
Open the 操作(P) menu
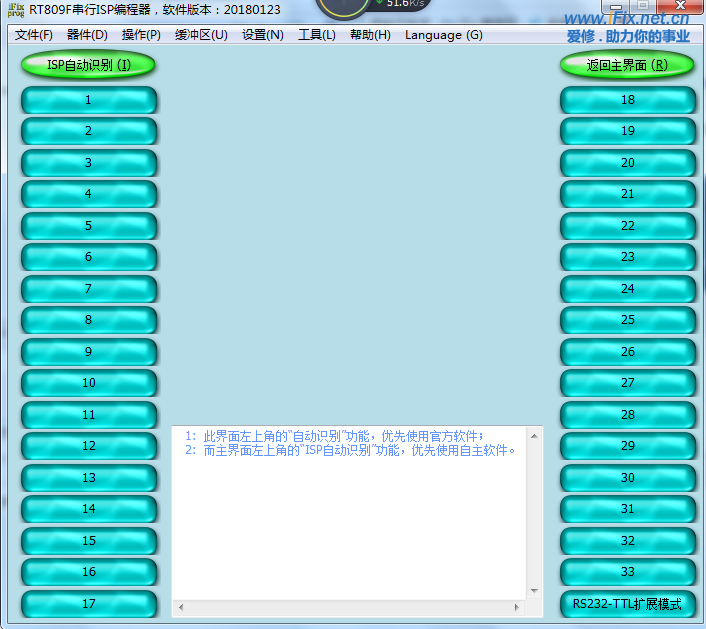coord(141,35)
